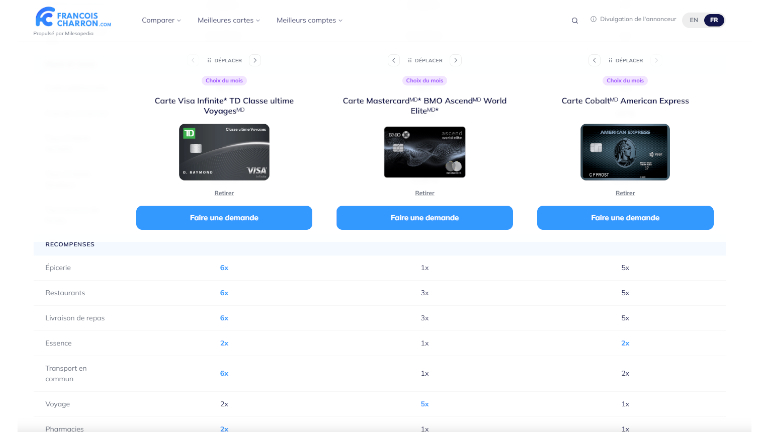Image resolution: width=768 pixels, height=432 pixels.
Task: Click the info icon beside Divulgation de l'annonceur
Action: tap(593, 19)
